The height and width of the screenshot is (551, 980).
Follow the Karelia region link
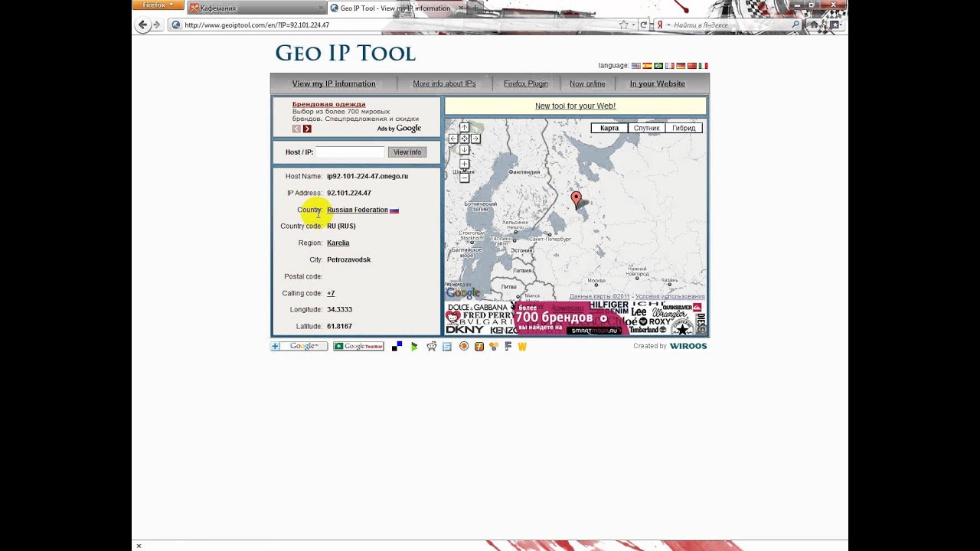[x=338, y=243]
